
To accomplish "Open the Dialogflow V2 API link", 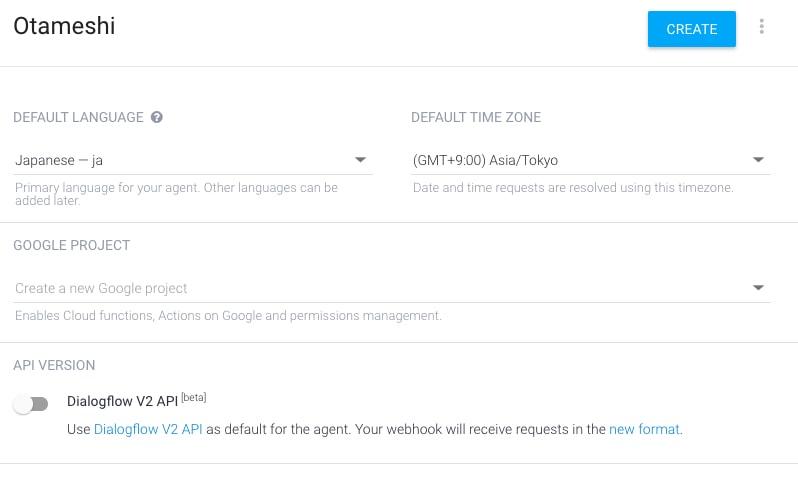I will coord(148,429).
